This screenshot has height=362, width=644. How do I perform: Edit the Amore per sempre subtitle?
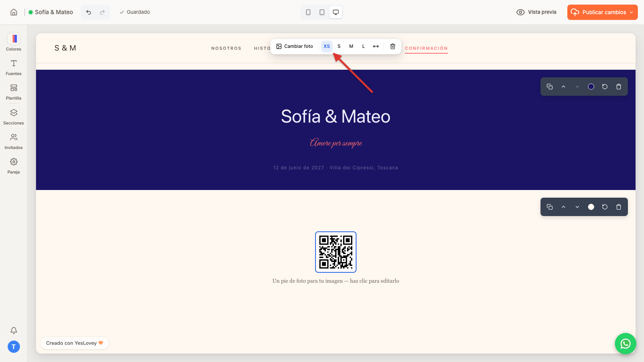coord(336,143)
